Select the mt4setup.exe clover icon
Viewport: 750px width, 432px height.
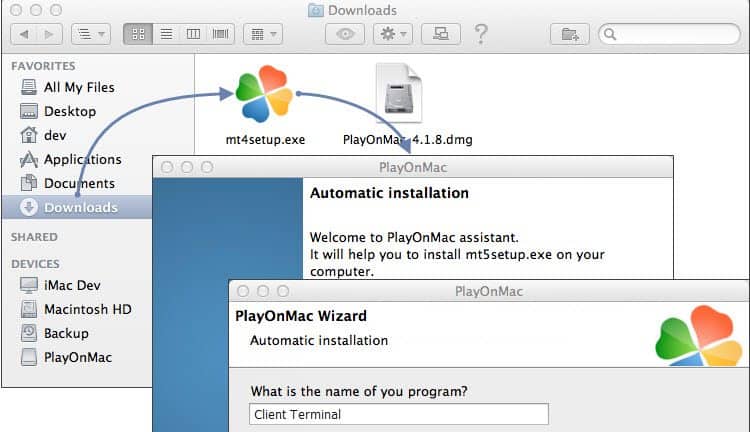(x=265, y=93)
